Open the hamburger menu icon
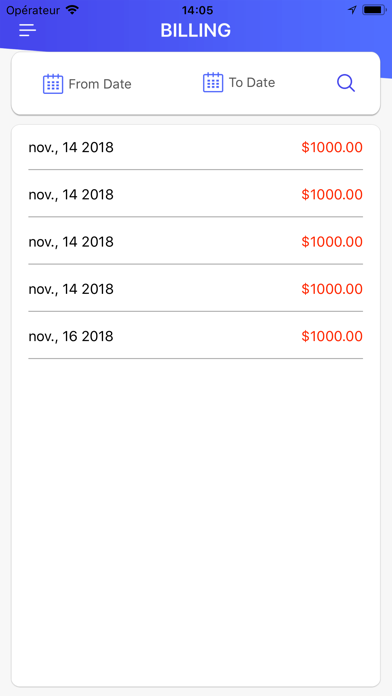The width and height of the screenshot is (392, 696). point(28,30)
